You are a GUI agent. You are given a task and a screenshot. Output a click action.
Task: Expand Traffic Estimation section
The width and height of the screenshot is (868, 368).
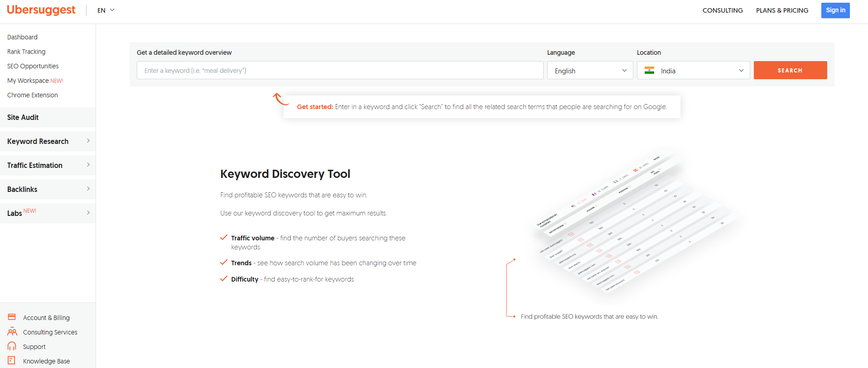click(x=48, y=165)
